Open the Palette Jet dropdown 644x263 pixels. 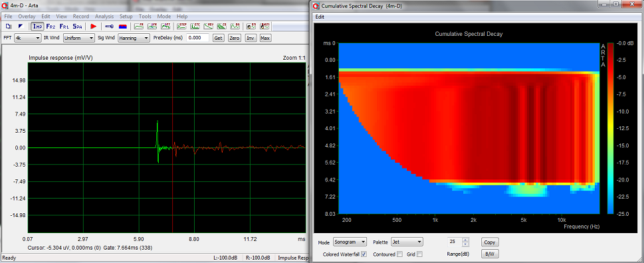coord(407,242)
